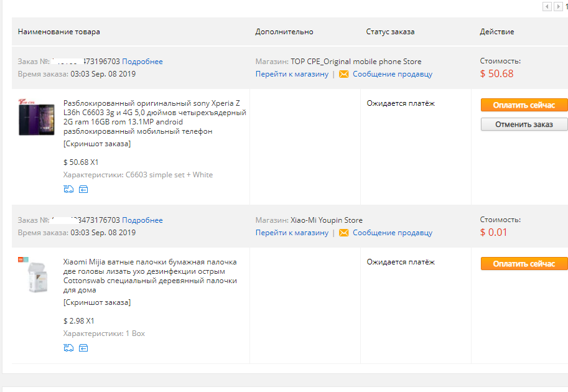
Task: Click the delivery truck icon under Xiaomi Mijia order
Action: (68, 348)
